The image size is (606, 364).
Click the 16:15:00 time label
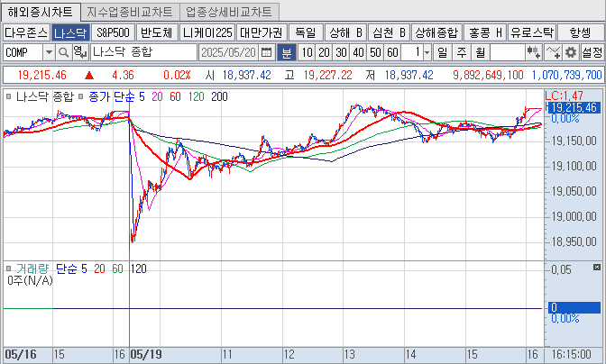click(x=571, y=354)
